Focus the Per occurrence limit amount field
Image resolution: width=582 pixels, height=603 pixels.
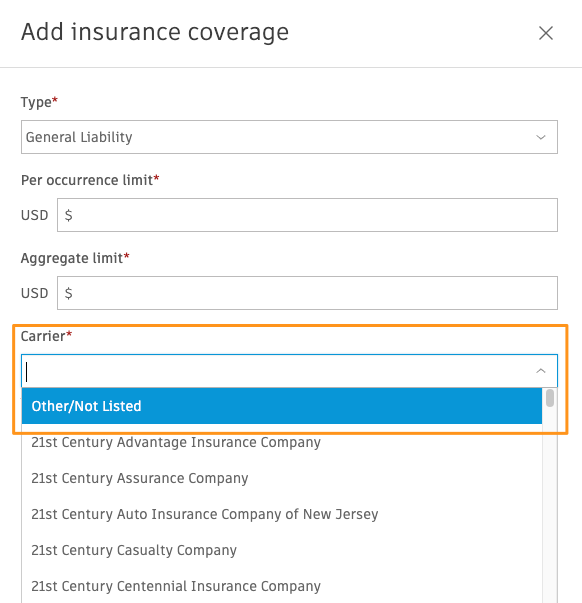click(307, 215)
